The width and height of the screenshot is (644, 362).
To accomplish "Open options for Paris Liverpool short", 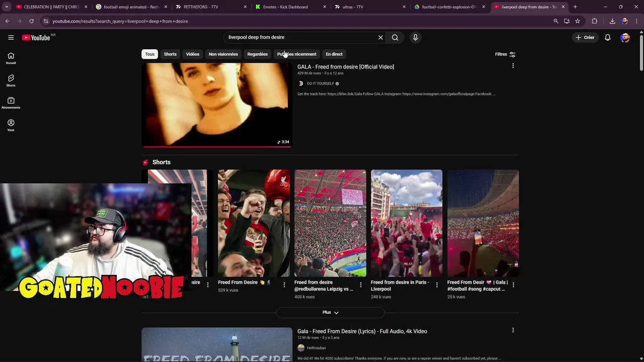I will coord(437,285).
